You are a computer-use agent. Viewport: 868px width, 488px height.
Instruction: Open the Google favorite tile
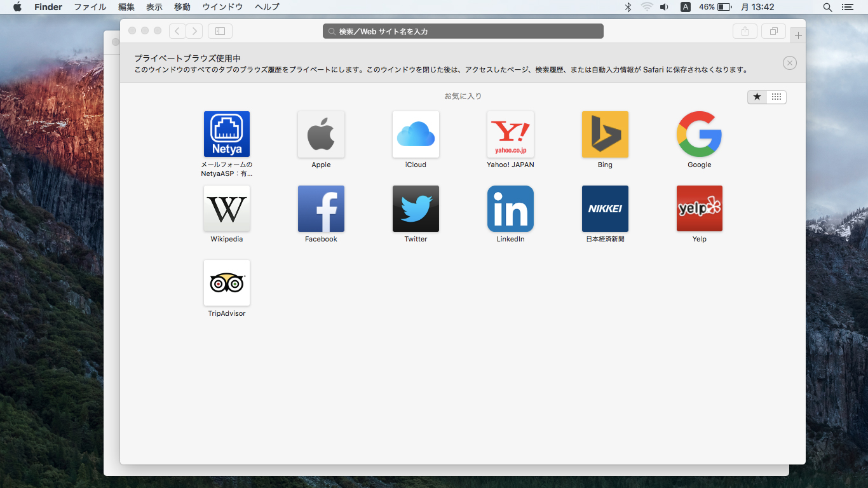(x=699, y=134)
